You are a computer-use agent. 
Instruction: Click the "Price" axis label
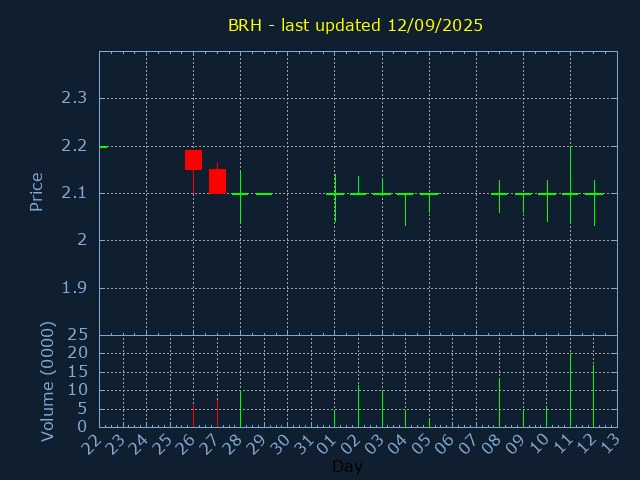pyautogui.click(x=36, y=192)
